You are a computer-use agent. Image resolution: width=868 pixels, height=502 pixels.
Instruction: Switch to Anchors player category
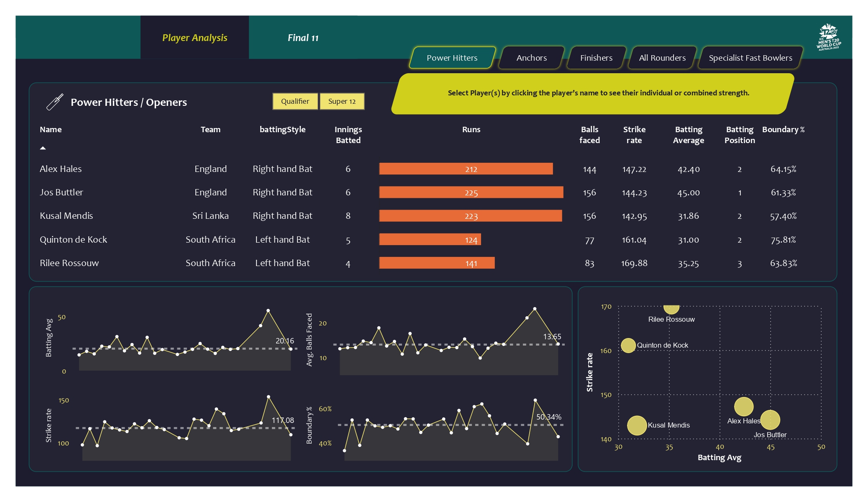tap(531, 58)
